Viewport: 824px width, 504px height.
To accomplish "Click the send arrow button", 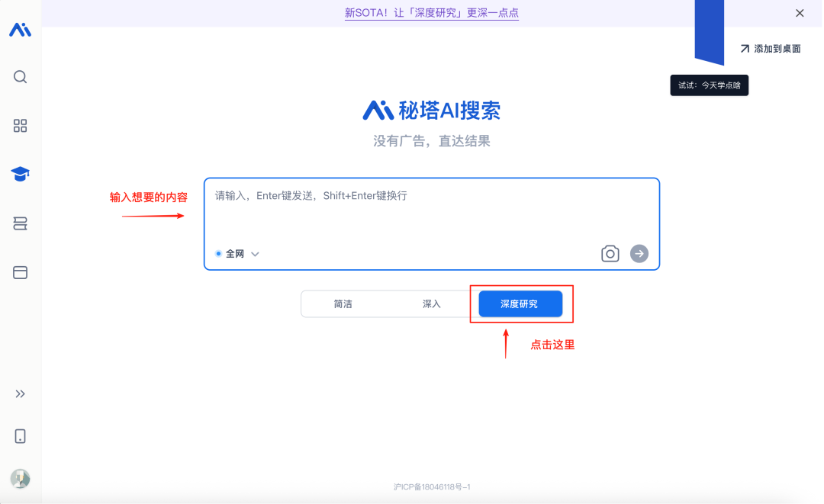I will tap(639, 254).
